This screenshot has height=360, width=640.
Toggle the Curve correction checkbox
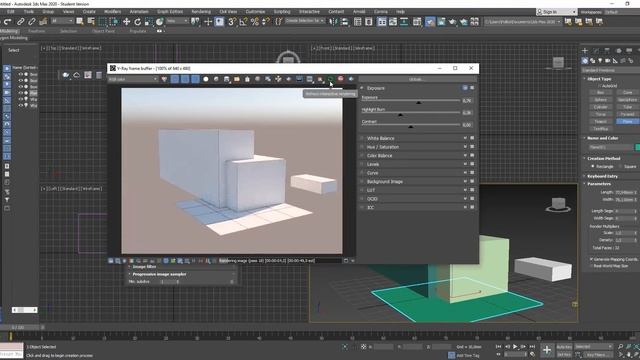click(362, 173)
